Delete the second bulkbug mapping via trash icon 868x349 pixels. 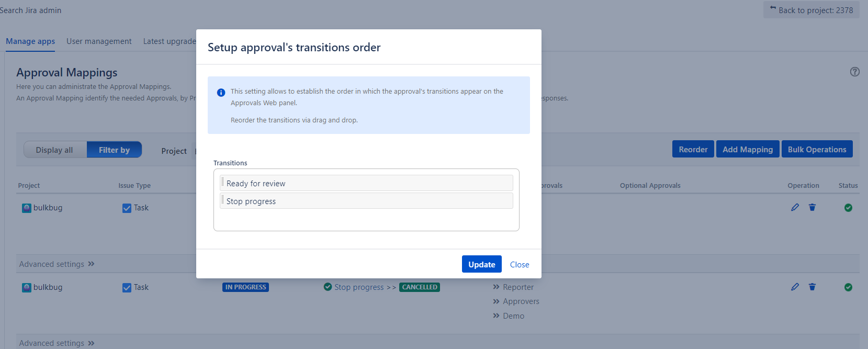coord(812,287)
